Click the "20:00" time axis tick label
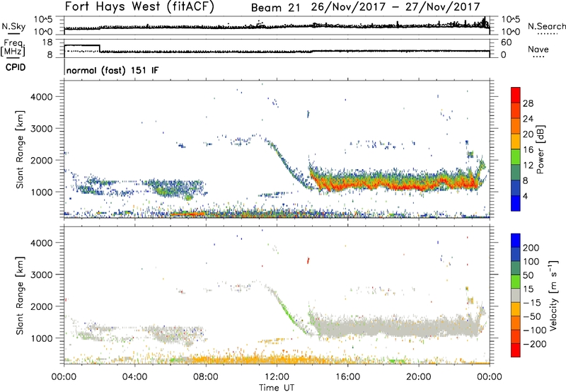This screenshot has height=392, width=566. [418, 377]
